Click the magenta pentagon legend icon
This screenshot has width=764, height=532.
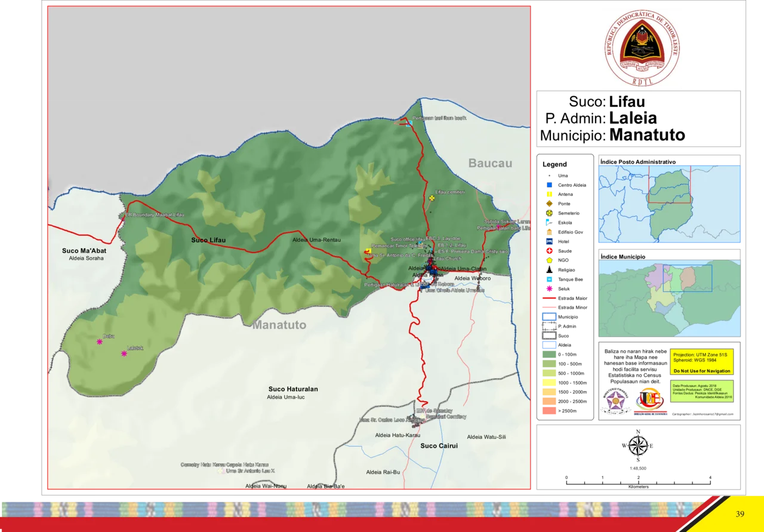[x=549, y=288]
